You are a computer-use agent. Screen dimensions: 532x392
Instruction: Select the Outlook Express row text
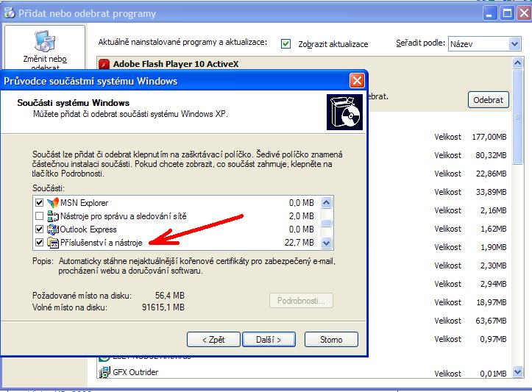(x=88, y=229)
